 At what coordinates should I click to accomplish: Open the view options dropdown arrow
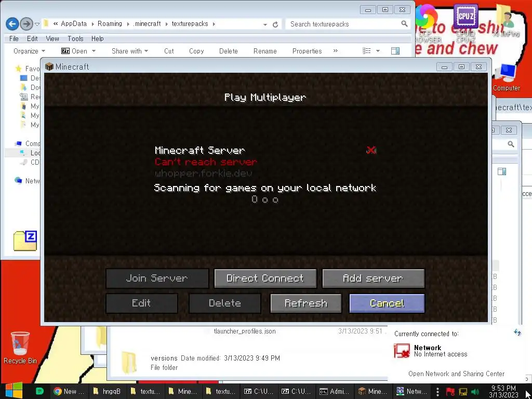378,51
